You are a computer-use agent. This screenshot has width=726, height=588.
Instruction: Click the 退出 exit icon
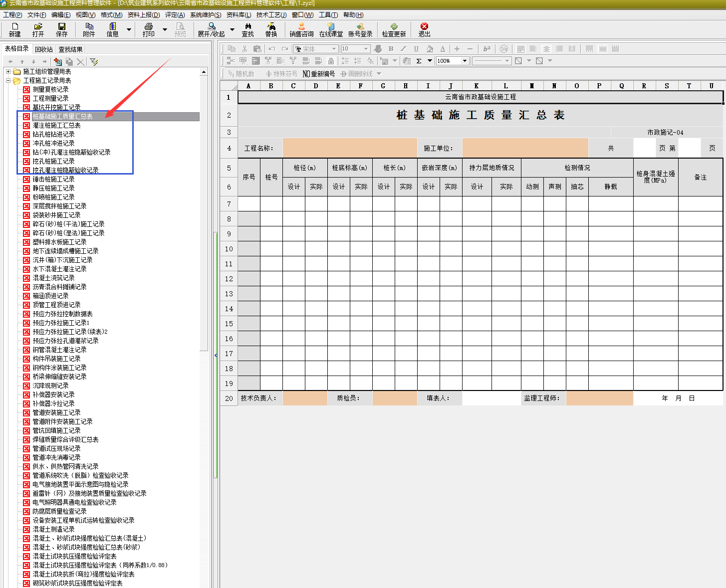(x=424, y=30)
